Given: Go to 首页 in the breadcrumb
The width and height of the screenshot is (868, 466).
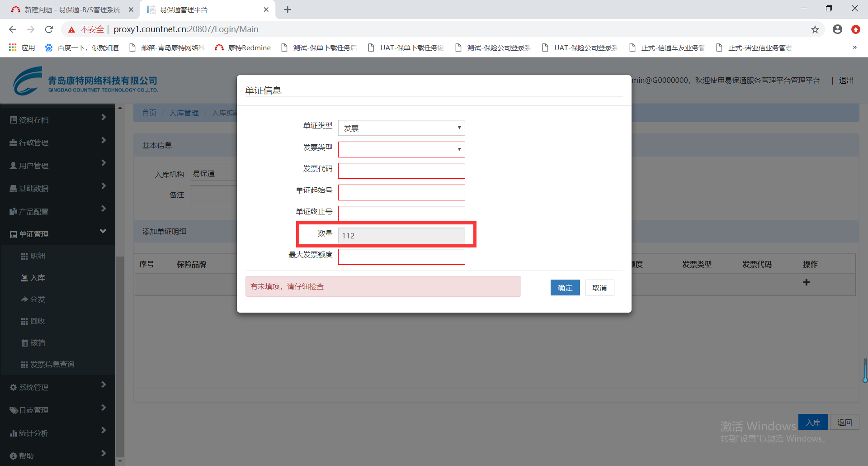Looking at the screenshot, I should coord(149,113).
